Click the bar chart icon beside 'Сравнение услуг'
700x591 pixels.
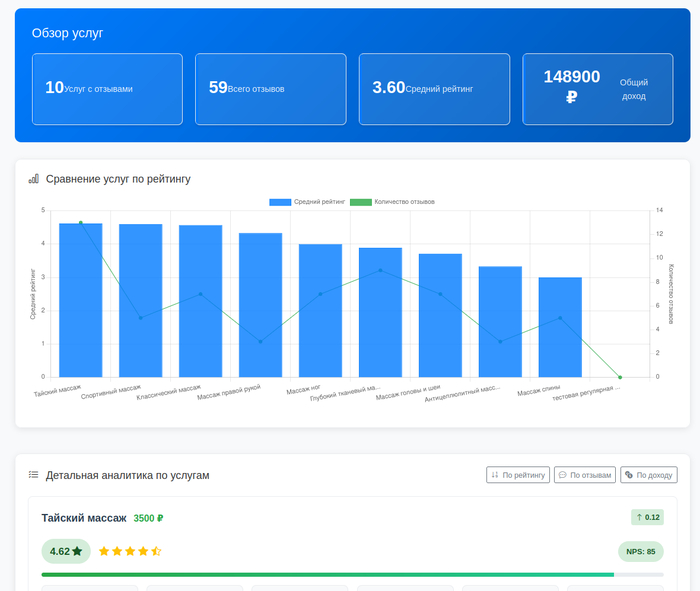pos(33,179)
